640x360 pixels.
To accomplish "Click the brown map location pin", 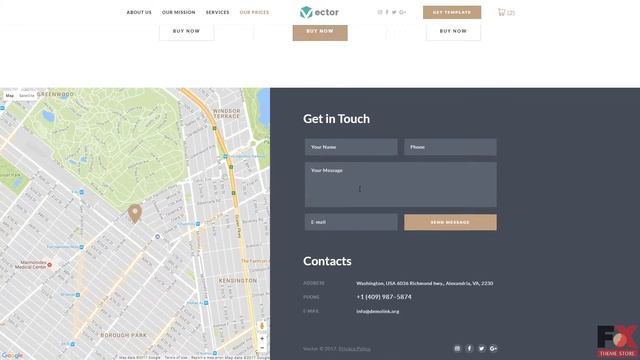I will click(135, 214).
